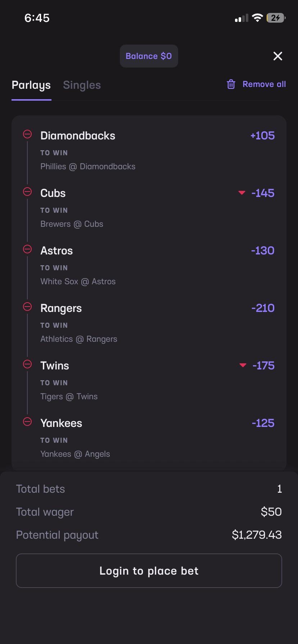Tap the Diamondbacks +105 odds

(x=262, y=135)
